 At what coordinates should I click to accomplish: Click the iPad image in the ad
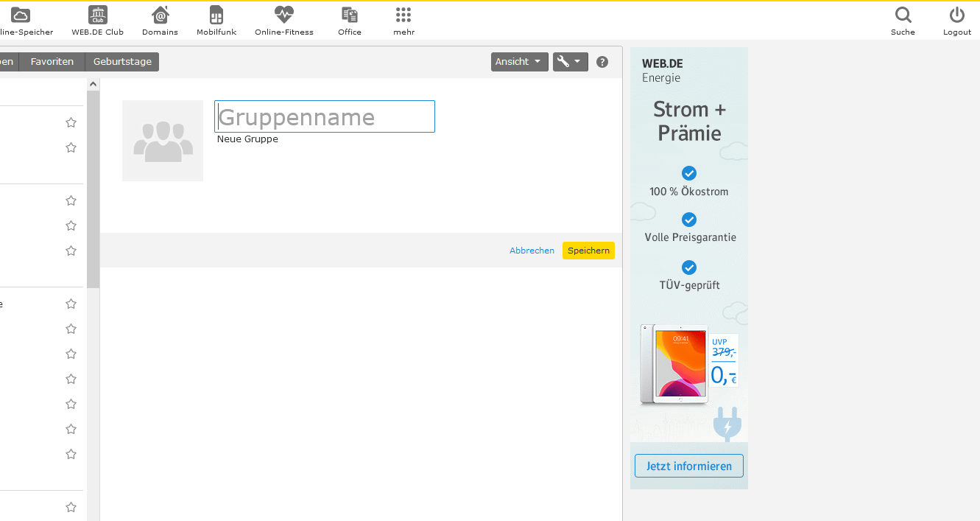(674, 365)
